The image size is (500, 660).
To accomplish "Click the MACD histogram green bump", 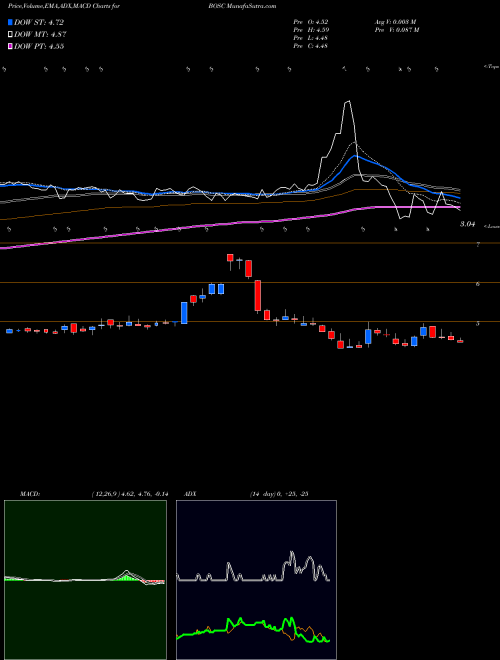I will [126, 578].
